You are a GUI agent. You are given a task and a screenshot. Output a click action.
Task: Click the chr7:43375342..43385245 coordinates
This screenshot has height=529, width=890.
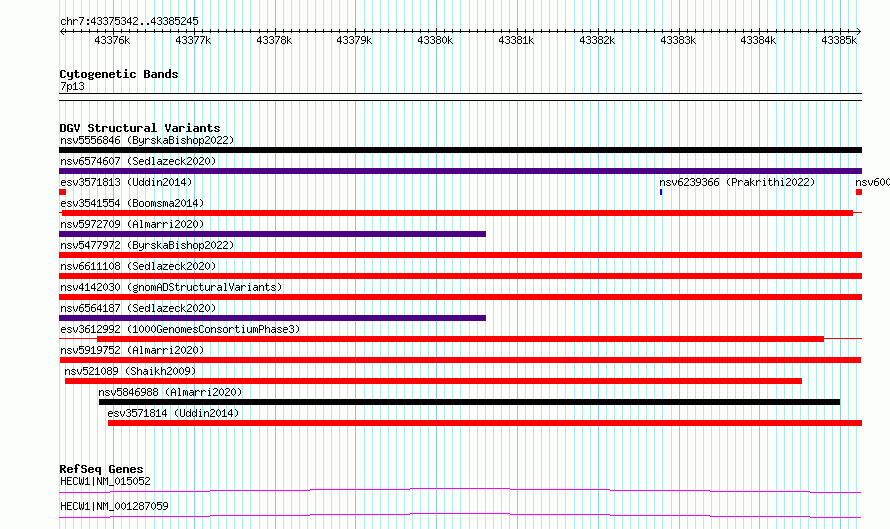129,22
